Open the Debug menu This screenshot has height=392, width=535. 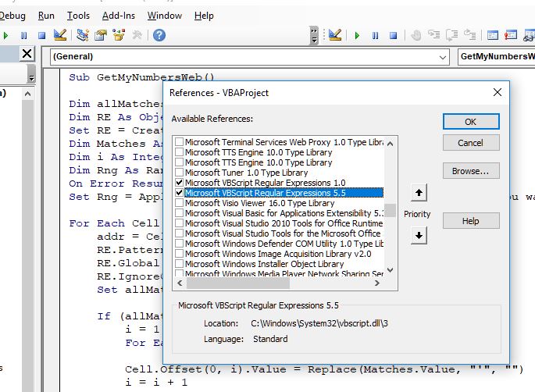point(12,16)
